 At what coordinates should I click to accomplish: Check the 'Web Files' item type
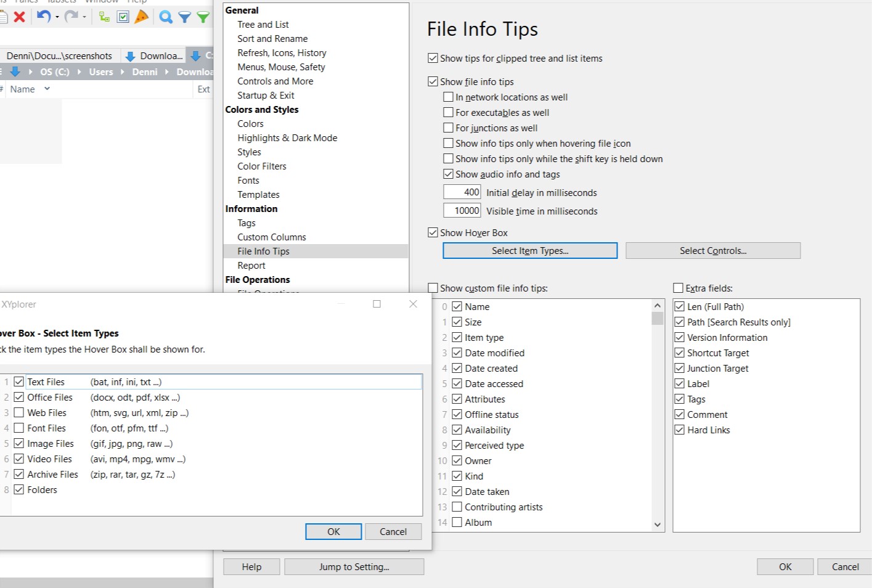coord(19,412)
